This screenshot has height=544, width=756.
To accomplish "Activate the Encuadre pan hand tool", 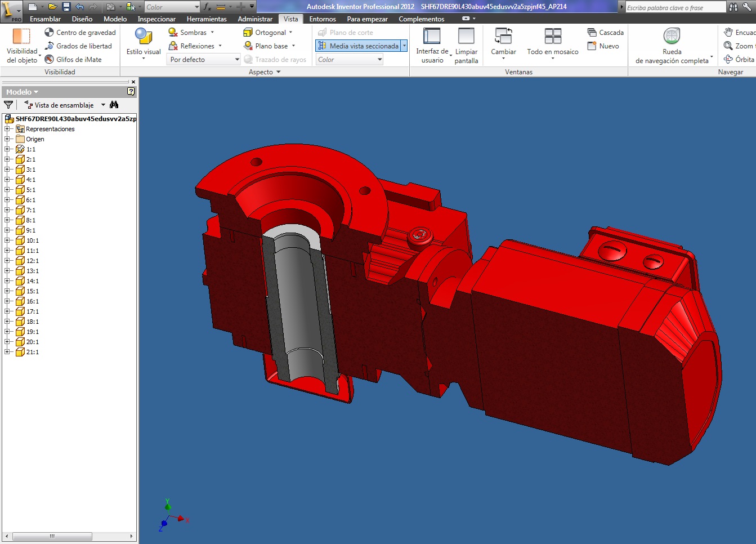I will [x=728, y=33].
